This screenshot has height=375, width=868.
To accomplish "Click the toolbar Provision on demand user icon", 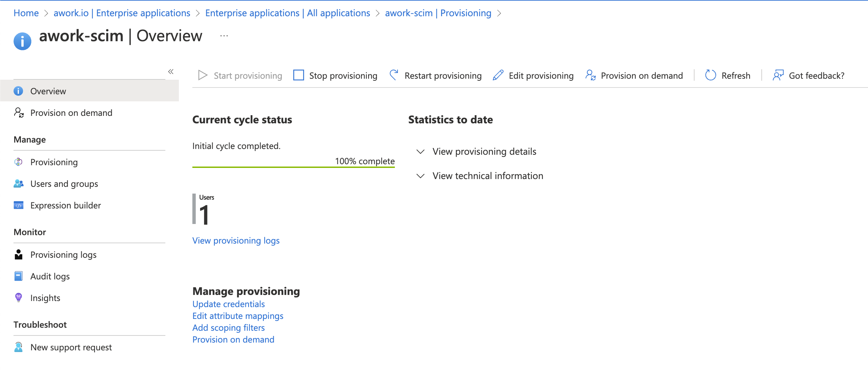I will coord(591,75).
